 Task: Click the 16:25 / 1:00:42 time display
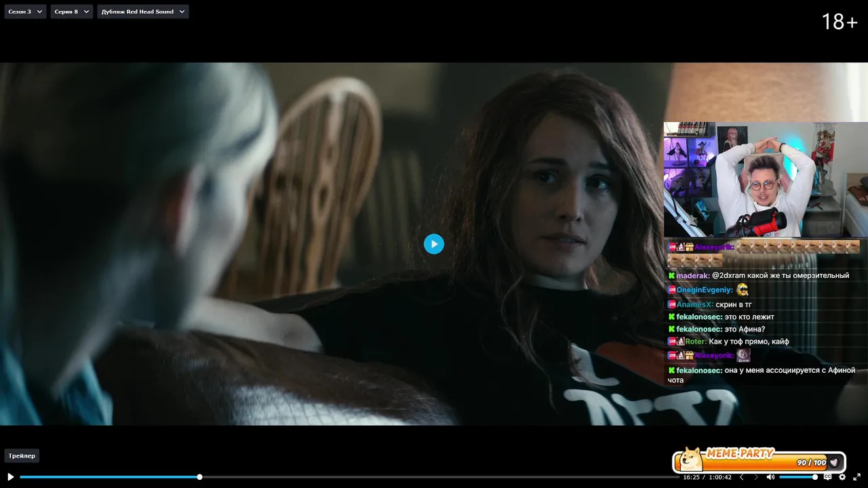click(x=707, y=477)
